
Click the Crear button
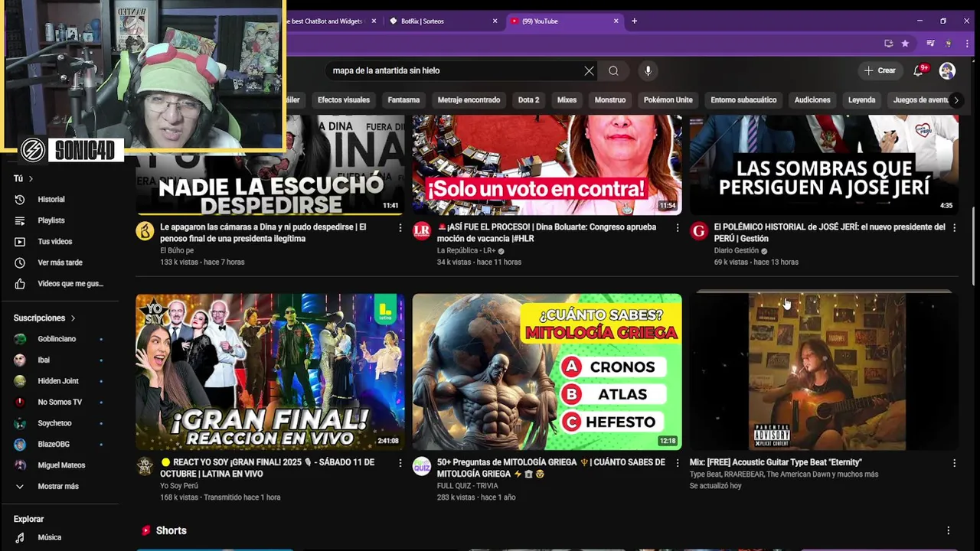point(880,70)
